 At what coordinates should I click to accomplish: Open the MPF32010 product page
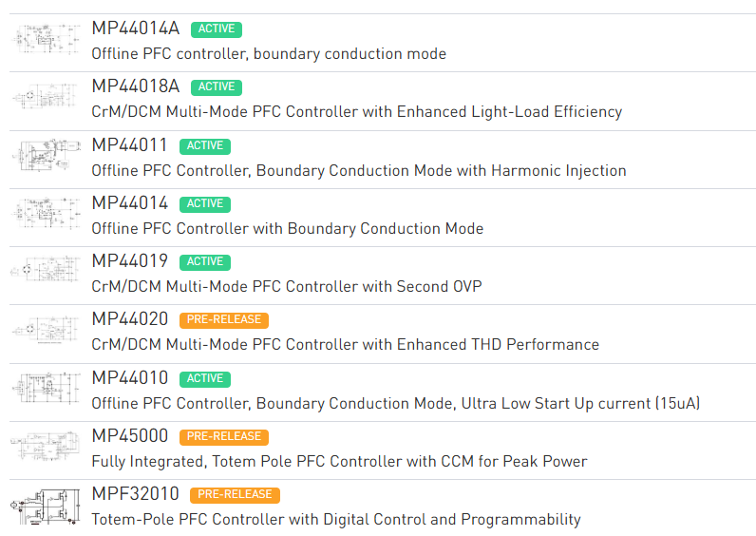(x=135, y=494)
